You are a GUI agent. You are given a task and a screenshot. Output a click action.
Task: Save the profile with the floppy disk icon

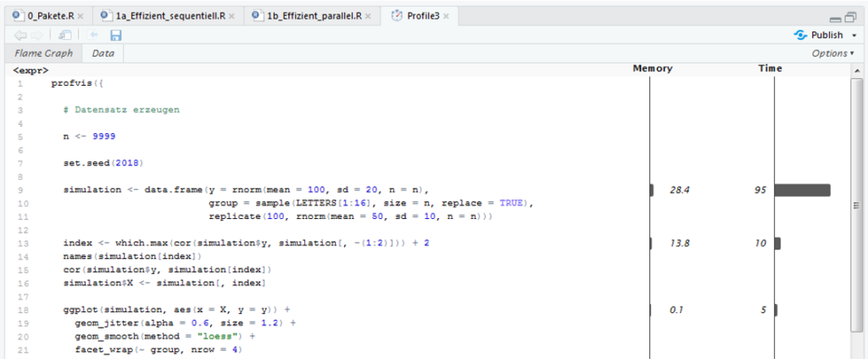pos(115,36)
